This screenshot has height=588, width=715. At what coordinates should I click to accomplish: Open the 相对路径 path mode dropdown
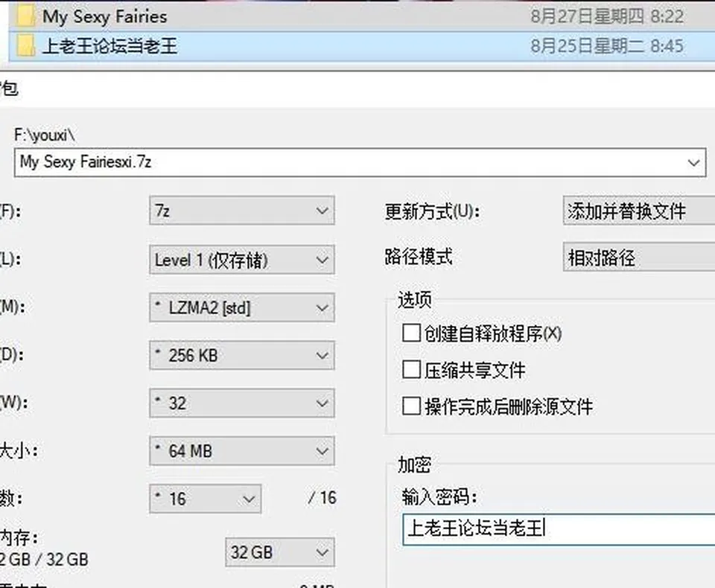point(639,258)
